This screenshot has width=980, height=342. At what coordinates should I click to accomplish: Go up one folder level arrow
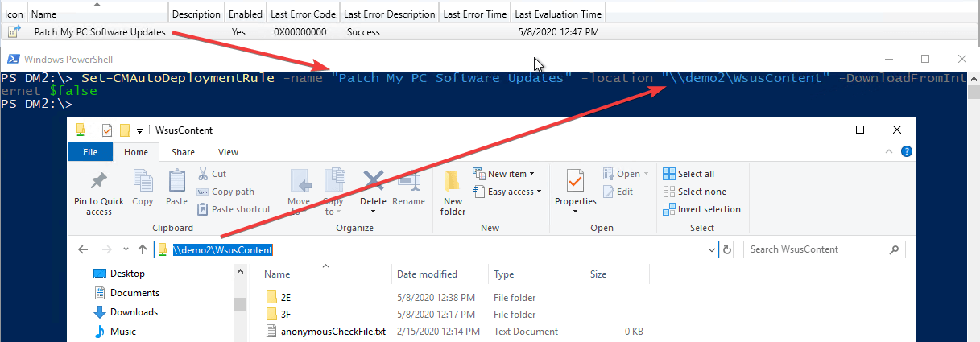143,249
